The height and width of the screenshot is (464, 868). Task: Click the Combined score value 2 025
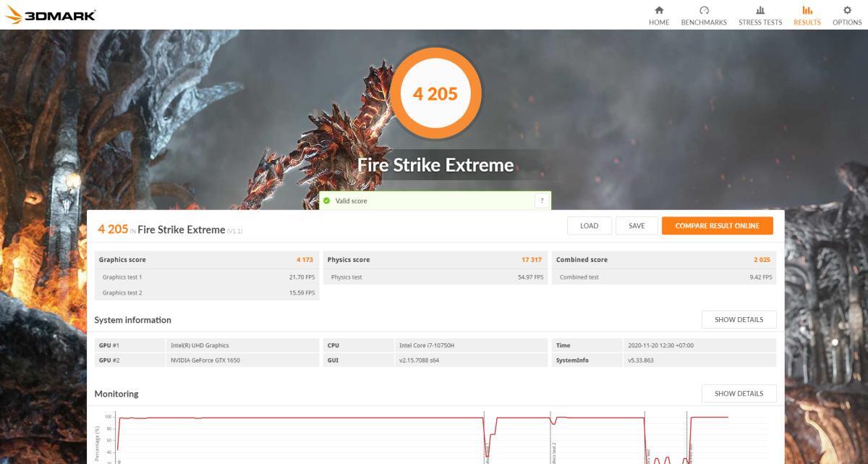point(762,260)
